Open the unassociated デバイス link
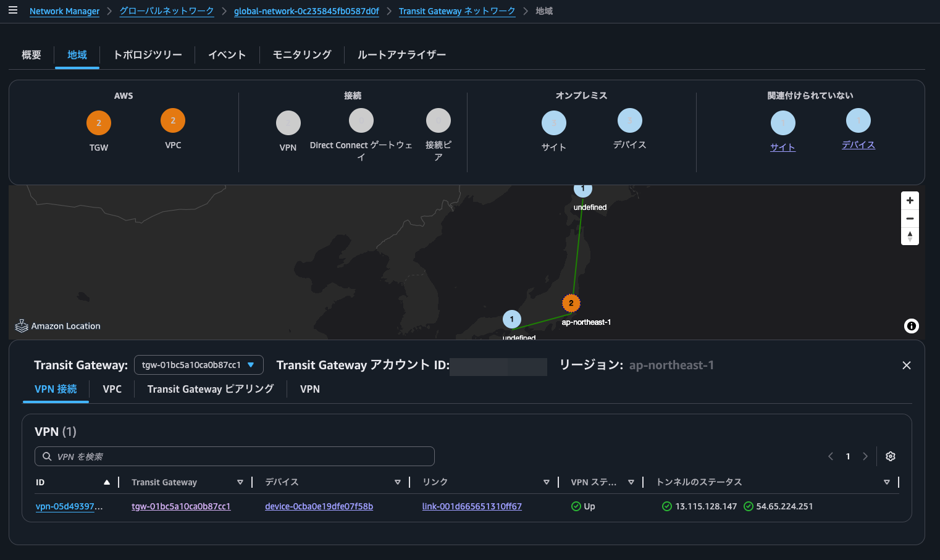The height and width of the screenshot is (560, 940). pyautogui.click(x=858, y=144)
